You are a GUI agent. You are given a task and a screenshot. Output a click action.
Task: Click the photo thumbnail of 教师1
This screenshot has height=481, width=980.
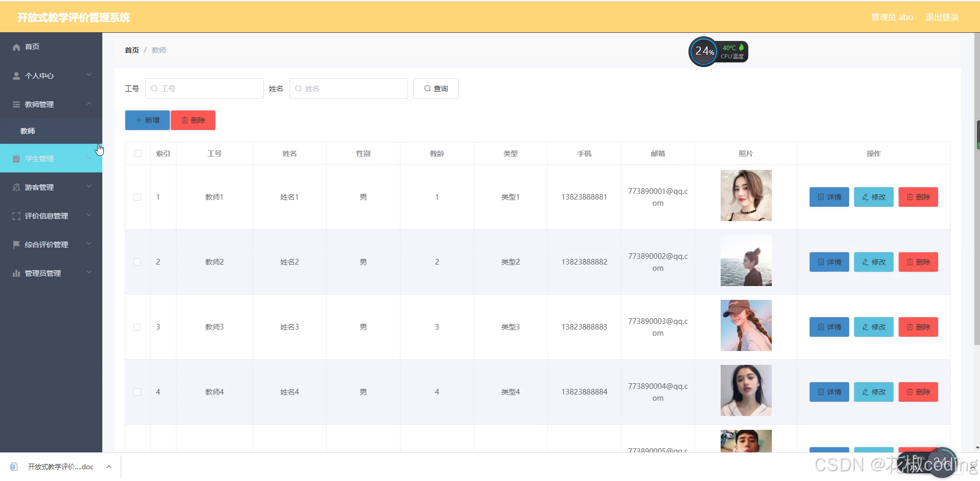point(746,195)
